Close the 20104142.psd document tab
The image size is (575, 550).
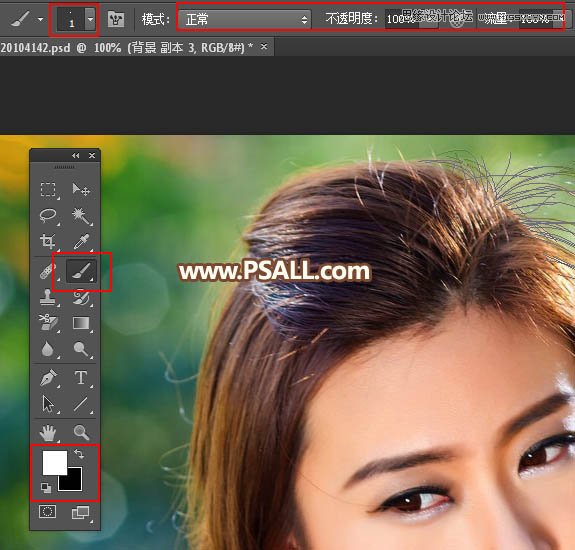point(264,47)
